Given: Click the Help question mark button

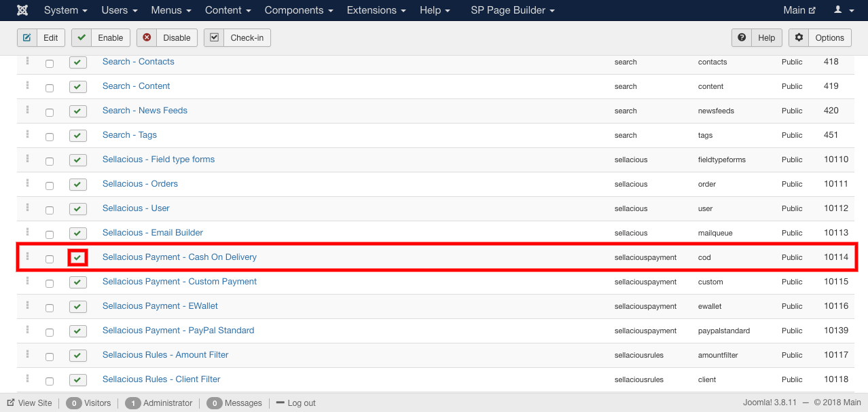Looking at the screenshot, I should click(757, 37).
